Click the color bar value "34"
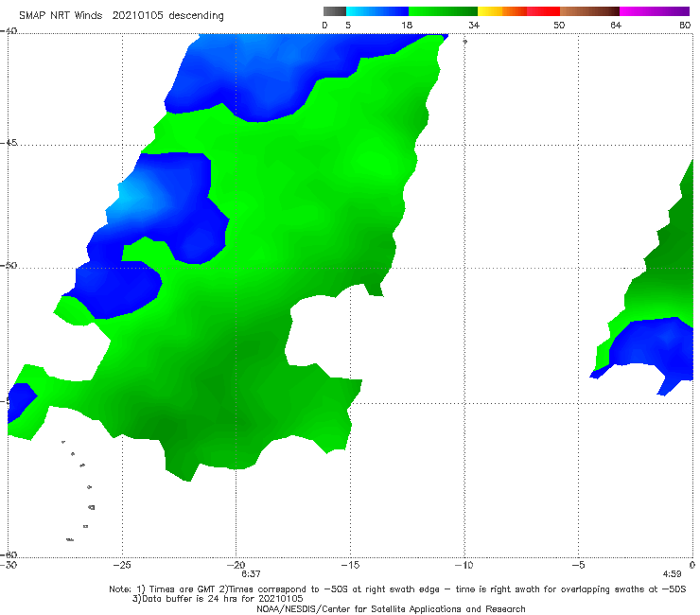 (x=474, y=25)
